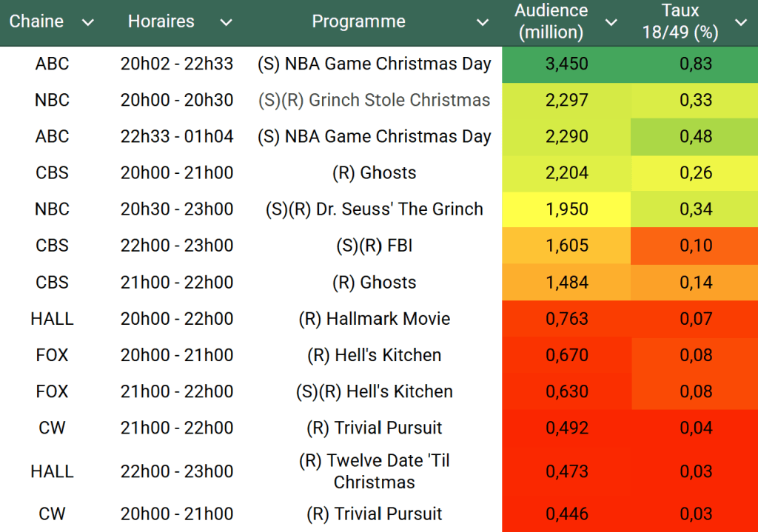Open the Programme column dropdown chevron

coord(483,22)
